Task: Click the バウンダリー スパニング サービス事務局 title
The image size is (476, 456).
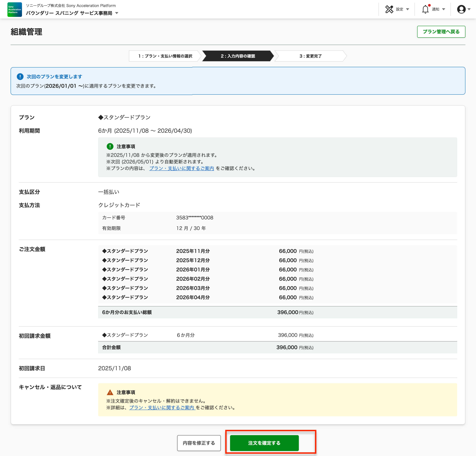Action: [69, 13]
